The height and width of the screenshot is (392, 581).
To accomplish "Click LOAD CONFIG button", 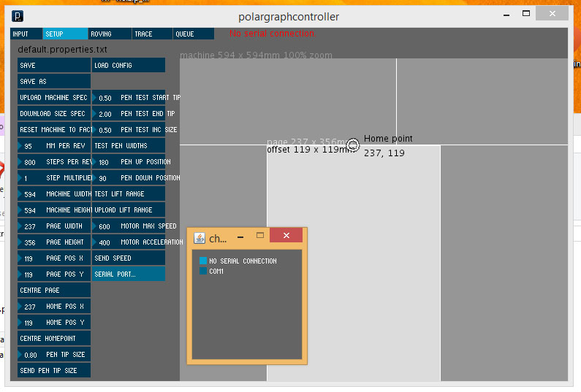I will pos(129,65).
